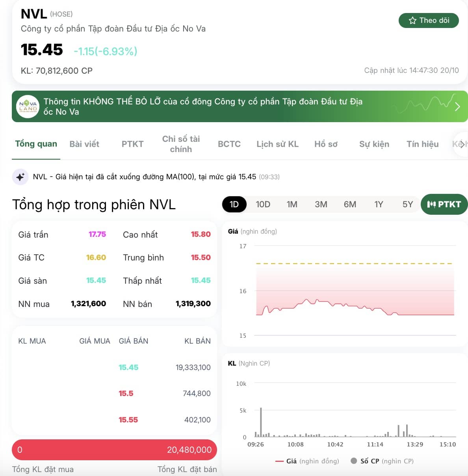Switch chart to 5Y range

coord(408,204)
